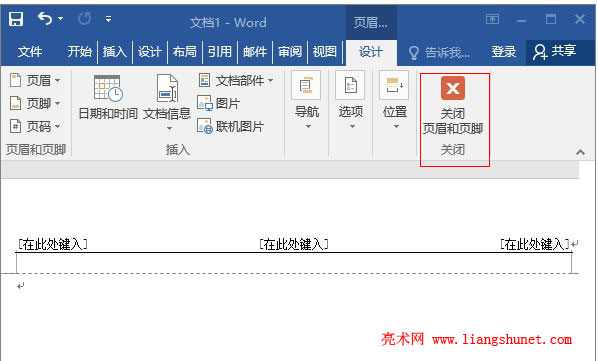Click the center [在此处键入] header placeholder
Screen dimensions: 598x361
pos(294,244)
